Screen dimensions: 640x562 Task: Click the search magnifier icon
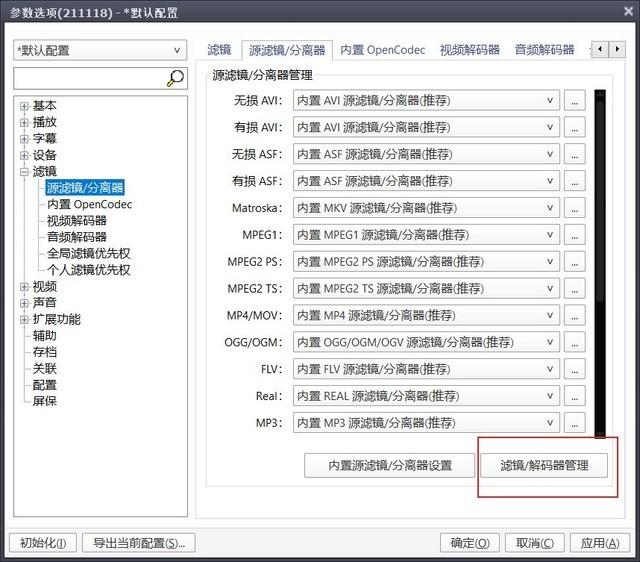tap(176, 78)
